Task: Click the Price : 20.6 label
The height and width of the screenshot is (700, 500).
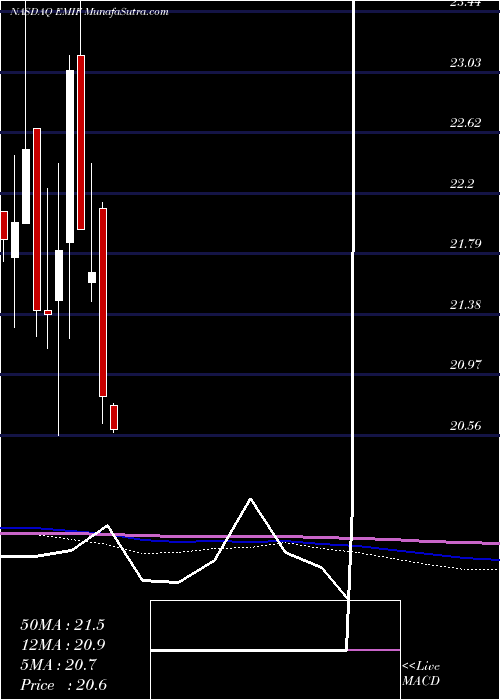Action: [x=63, y=685]
